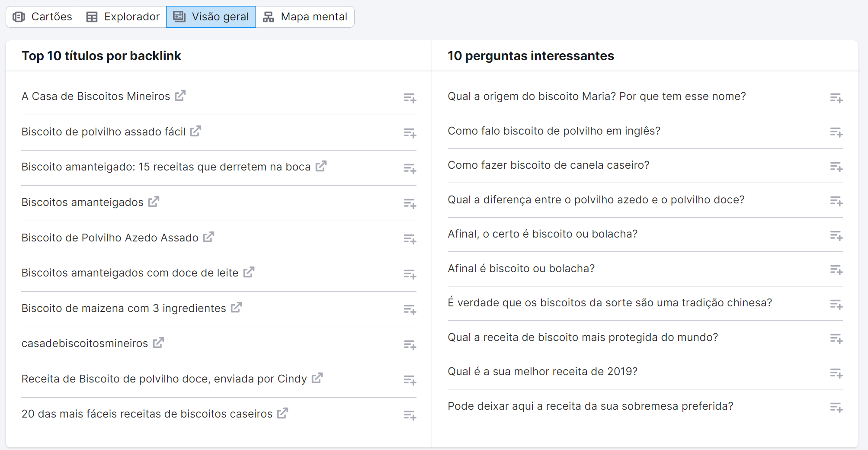This screenshot has height=450, width=868.
Task: Open the Mapa mental view
Action: coord(305,17)
